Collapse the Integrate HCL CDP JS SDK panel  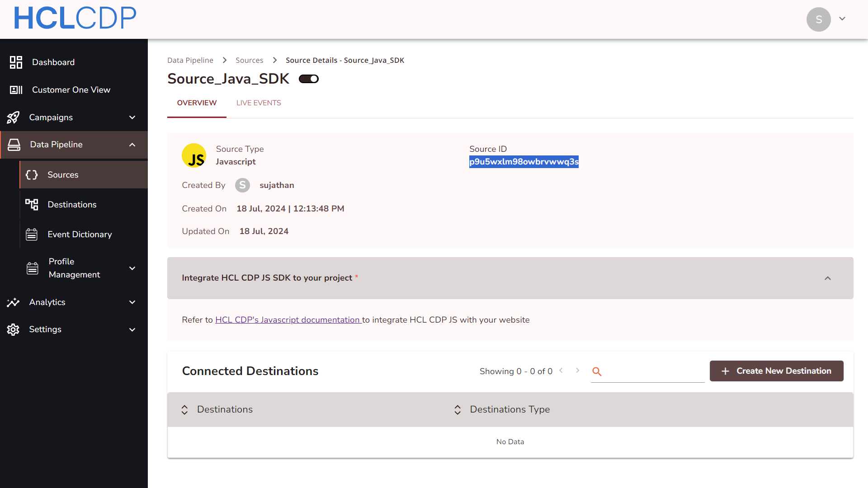(828, 278)
